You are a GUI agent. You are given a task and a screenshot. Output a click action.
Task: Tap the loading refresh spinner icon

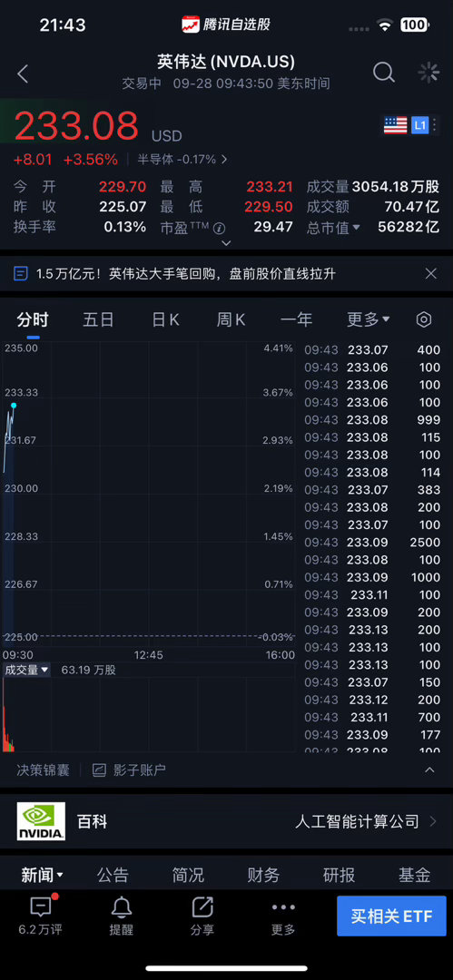point(428,73)
